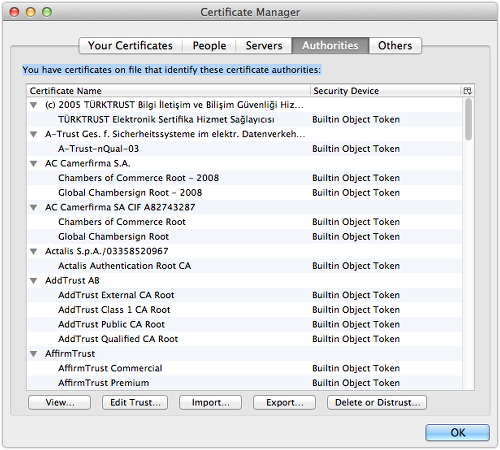
Task: Switch to the Your Certificates tab
Action: (x=130, y=45)
